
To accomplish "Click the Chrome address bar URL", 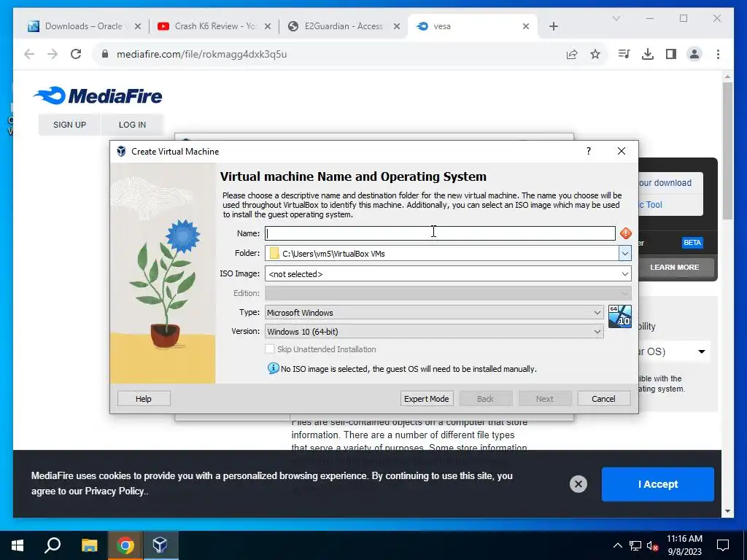I will (x=201, y=54).
